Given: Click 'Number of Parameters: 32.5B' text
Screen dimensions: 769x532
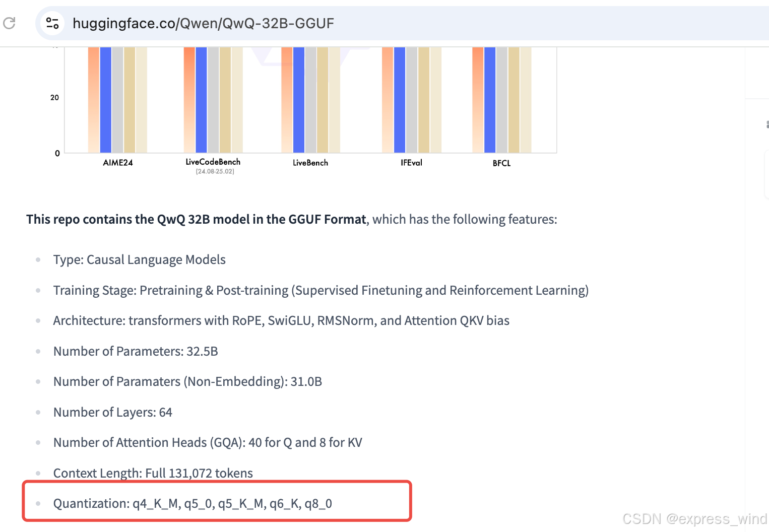Looking at the screenshot, I should [136, 351].
